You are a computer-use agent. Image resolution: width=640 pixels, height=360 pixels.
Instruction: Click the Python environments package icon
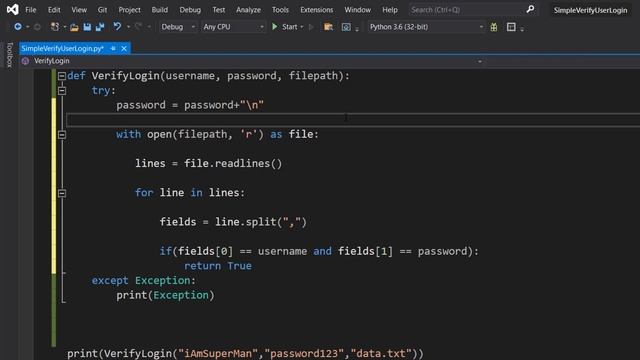tap(494, 27)
